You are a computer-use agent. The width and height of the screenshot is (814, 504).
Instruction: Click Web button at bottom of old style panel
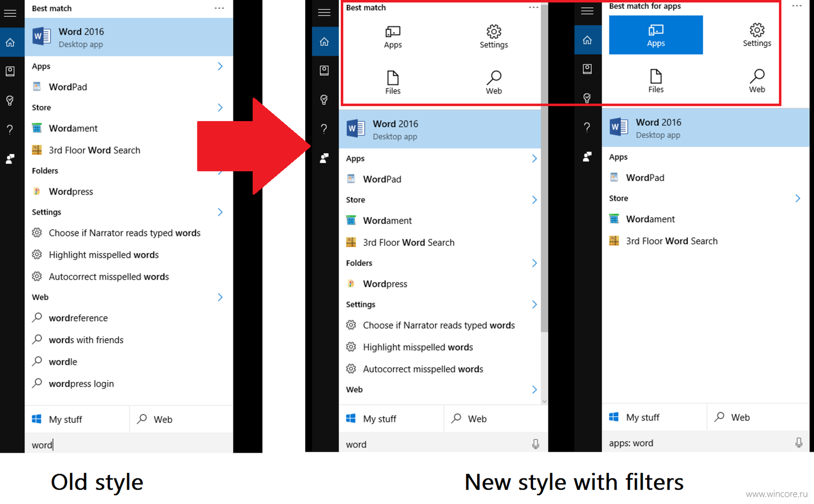click(182, 419)
